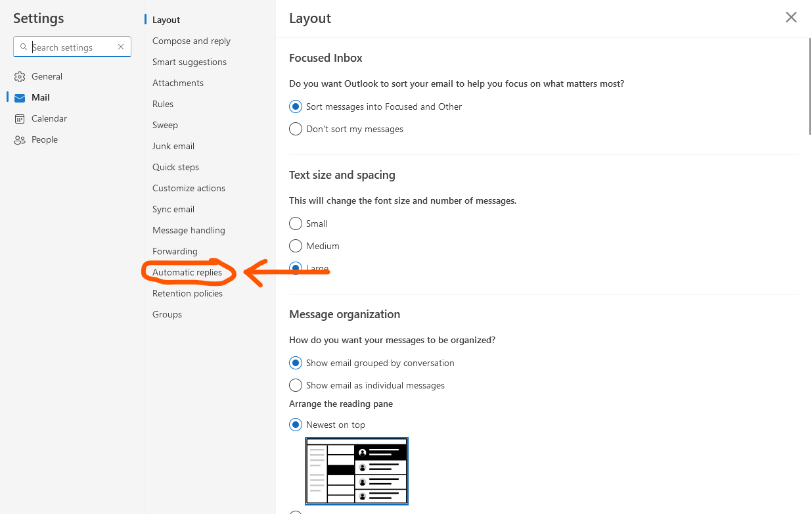This screenshot has height=514, width=812.
Task: Go to Rules settings
Action: [163, 105]
